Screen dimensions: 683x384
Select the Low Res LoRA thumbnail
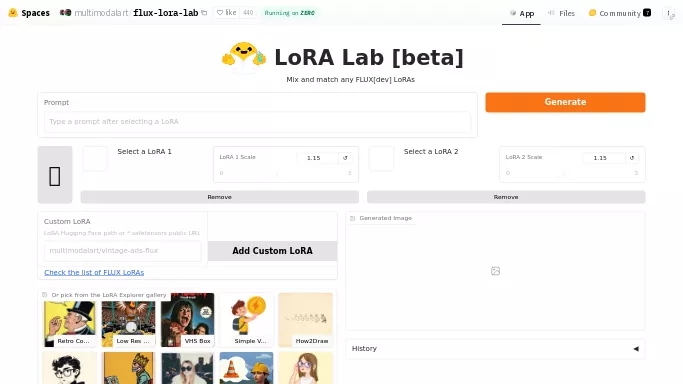(128, 320)
